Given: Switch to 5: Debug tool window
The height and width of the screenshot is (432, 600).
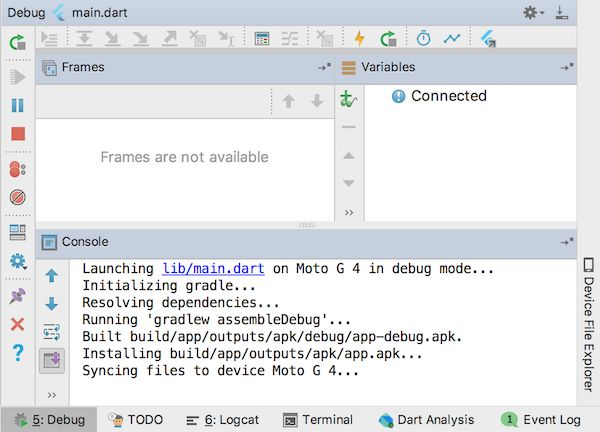Looking at the screenshot, I should pos(49,420).
